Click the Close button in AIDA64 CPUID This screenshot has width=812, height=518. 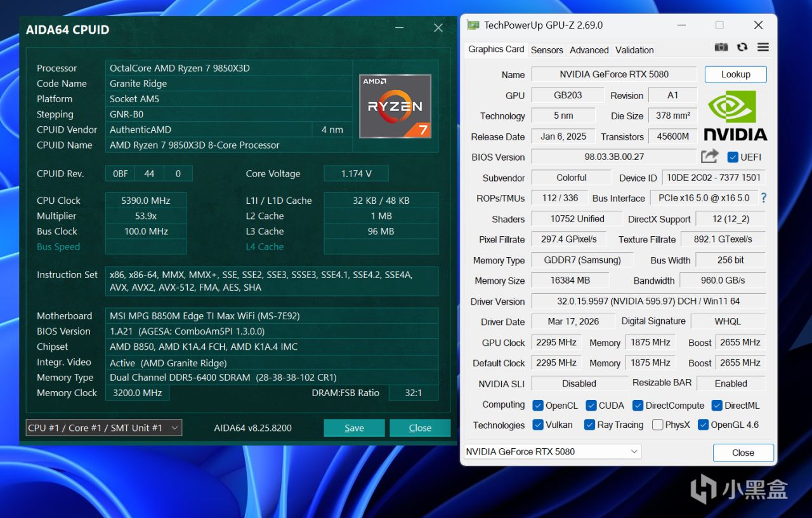coord(420,428)
